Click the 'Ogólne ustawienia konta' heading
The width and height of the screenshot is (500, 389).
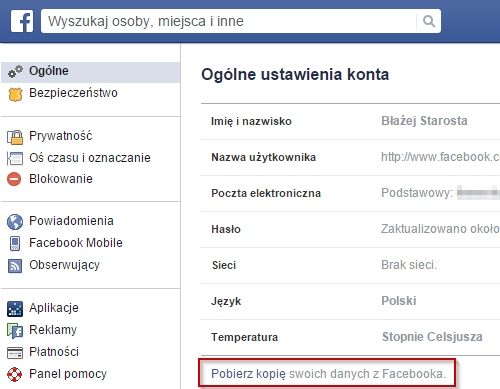(295, 74)
